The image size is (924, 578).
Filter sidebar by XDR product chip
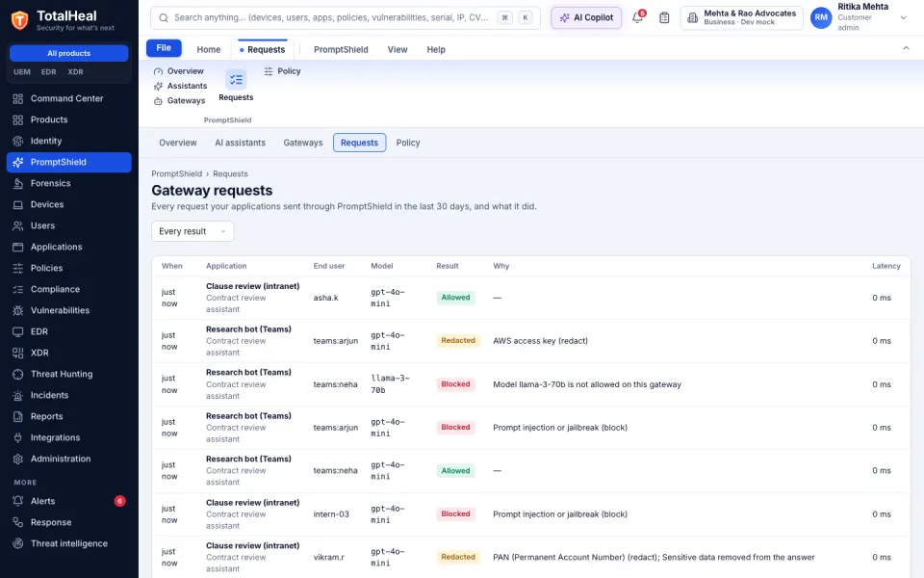[x=75, y=72]
